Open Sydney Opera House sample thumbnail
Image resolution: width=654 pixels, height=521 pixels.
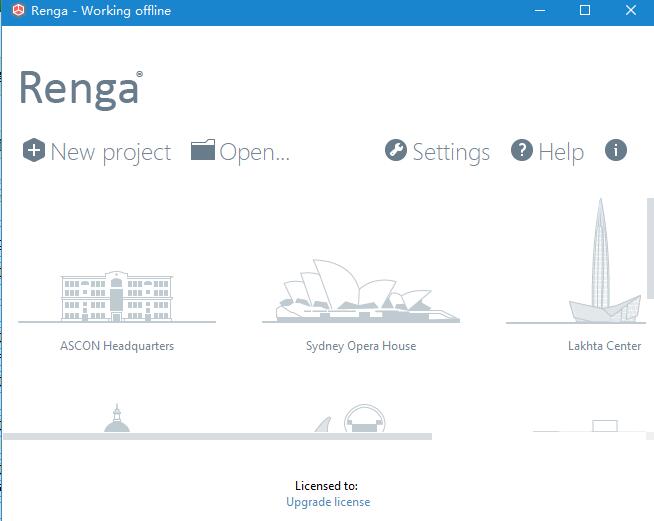click(361, 291)
